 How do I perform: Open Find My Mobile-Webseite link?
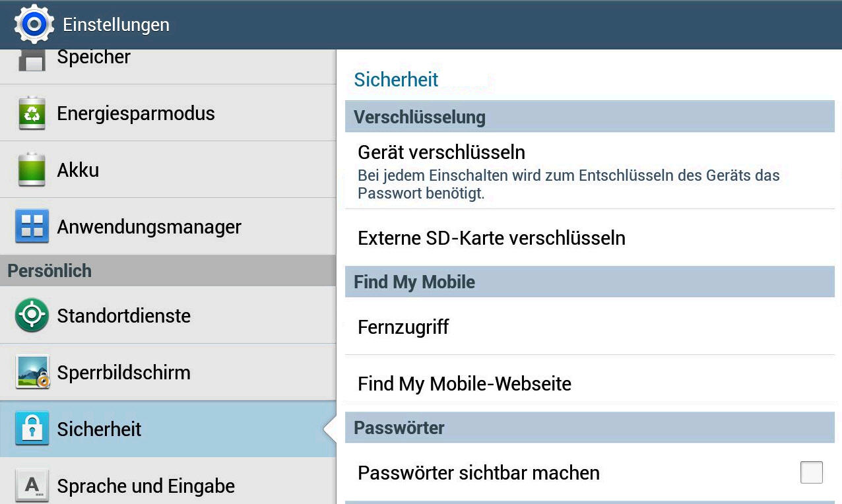[464, 384]
